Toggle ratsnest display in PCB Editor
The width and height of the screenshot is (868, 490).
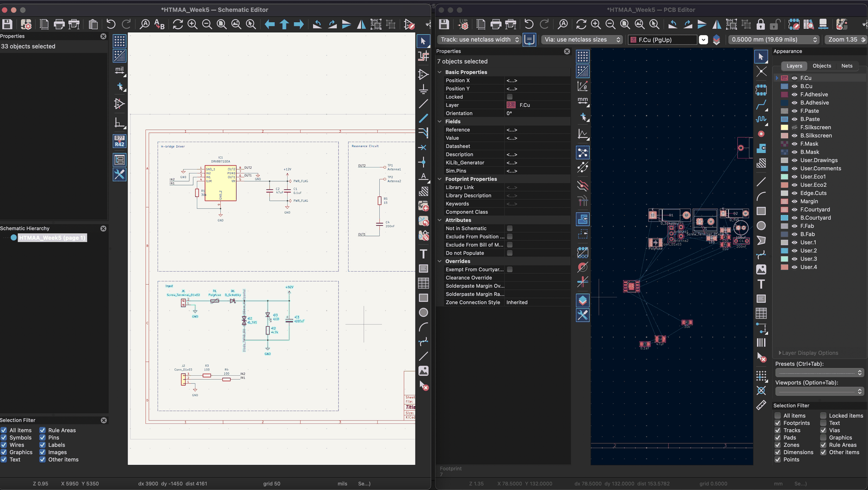(583, 153)
